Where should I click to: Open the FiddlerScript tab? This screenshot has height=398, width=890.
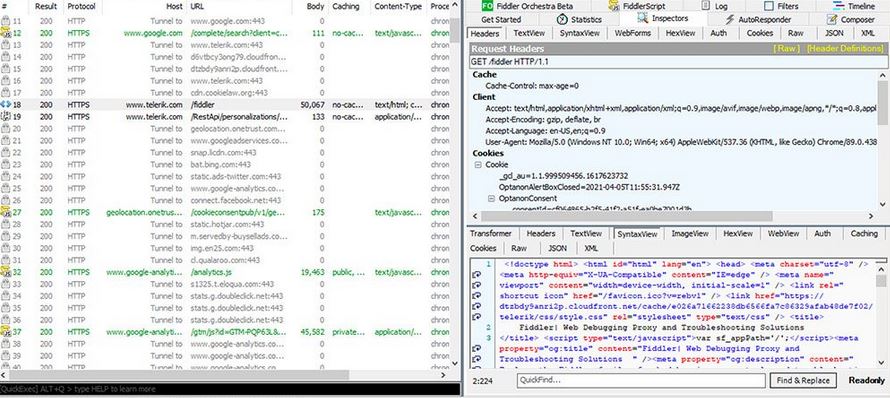point(637,6)
